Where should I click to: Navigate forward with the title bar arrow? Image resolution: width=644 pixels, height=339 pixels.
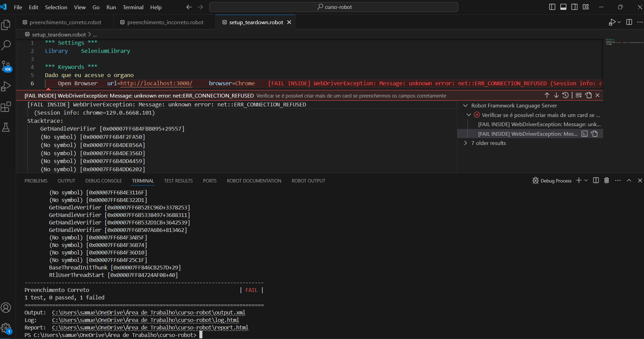pos(200,7)
